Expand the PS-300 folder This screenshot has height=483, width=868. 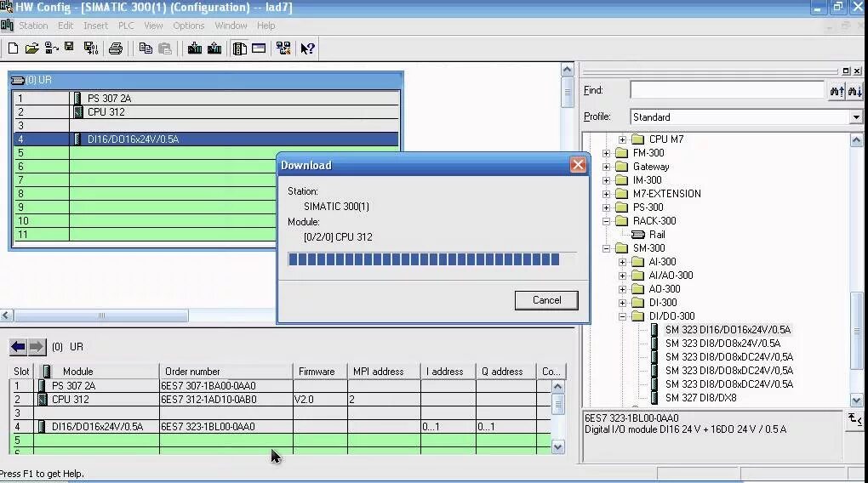[606, 207]
